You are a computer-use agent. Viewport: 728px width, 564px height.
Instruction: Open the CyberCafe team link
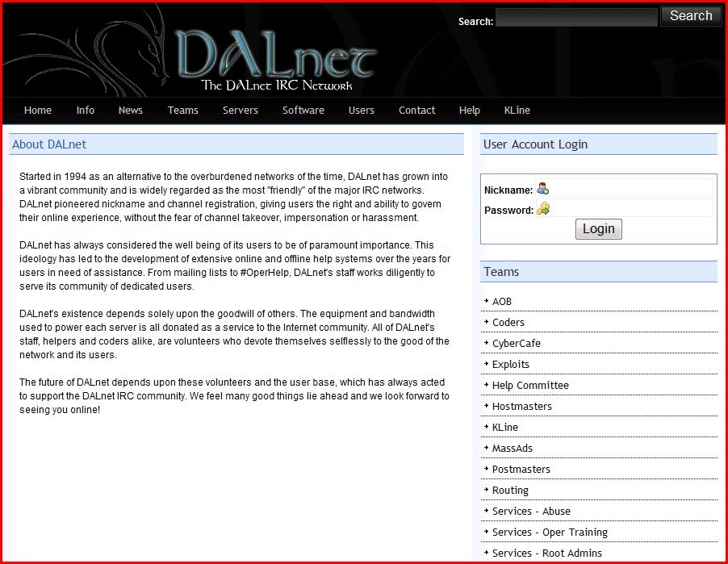coord(517,344)
